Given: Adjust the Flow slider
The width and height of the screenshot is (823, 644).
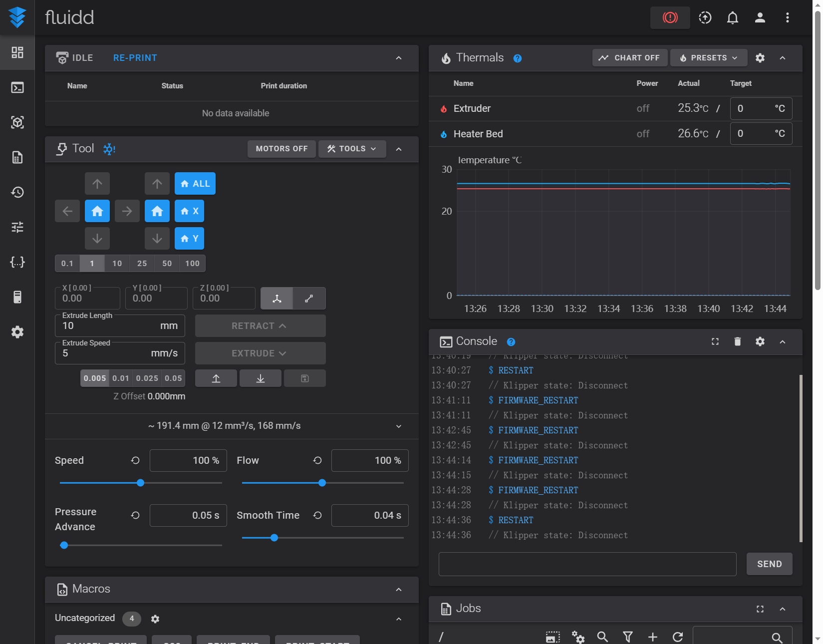Looking at the screenshot, I should pos(322,483).
